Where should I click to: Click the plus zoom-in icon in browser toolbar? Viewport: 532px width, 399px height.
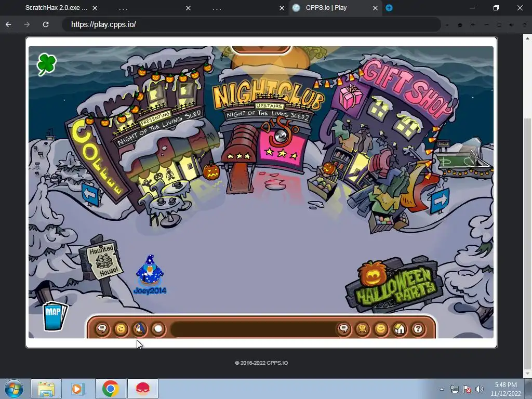coord(473,25)
